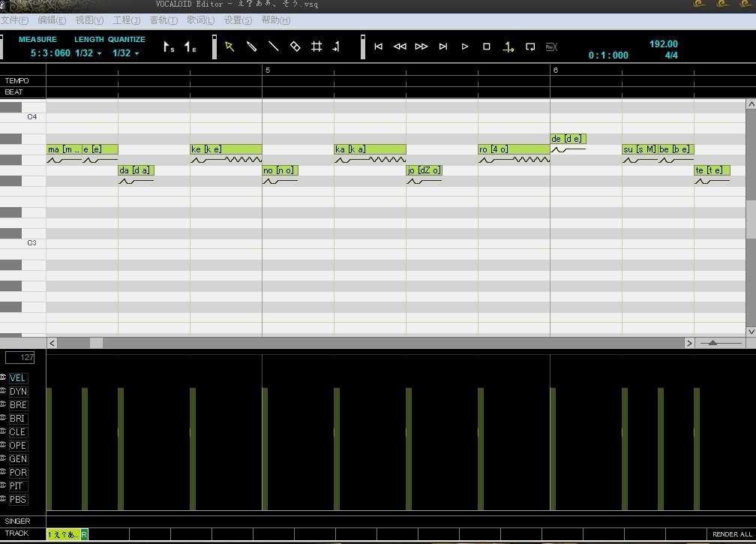Click the 127 velocity value field
Viewport: 756px width, 544px height.
tap(19, 357)
